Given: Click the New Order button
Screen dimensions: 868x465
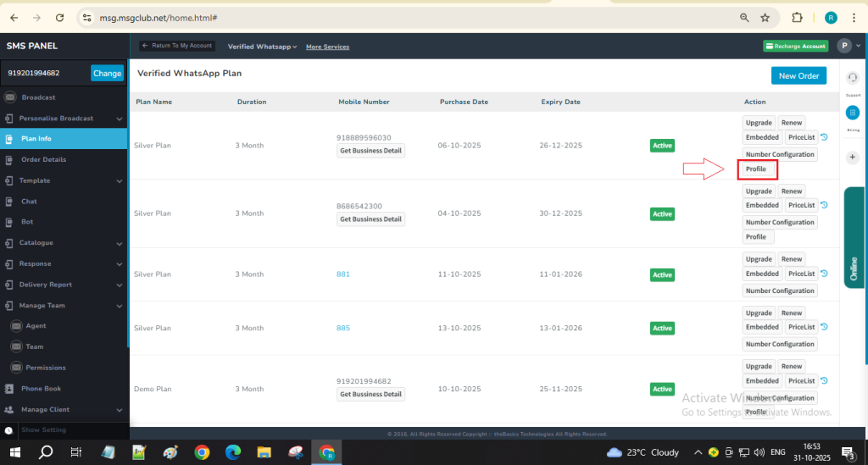Looking at the screenshot, I should pyautogui.click(x=798, y=75).
